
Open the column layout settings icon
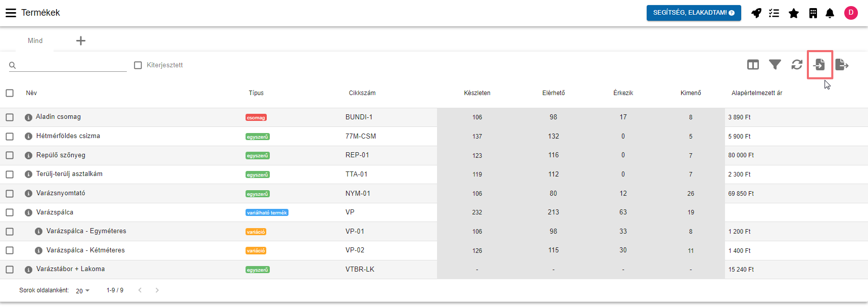coord(753,65)
